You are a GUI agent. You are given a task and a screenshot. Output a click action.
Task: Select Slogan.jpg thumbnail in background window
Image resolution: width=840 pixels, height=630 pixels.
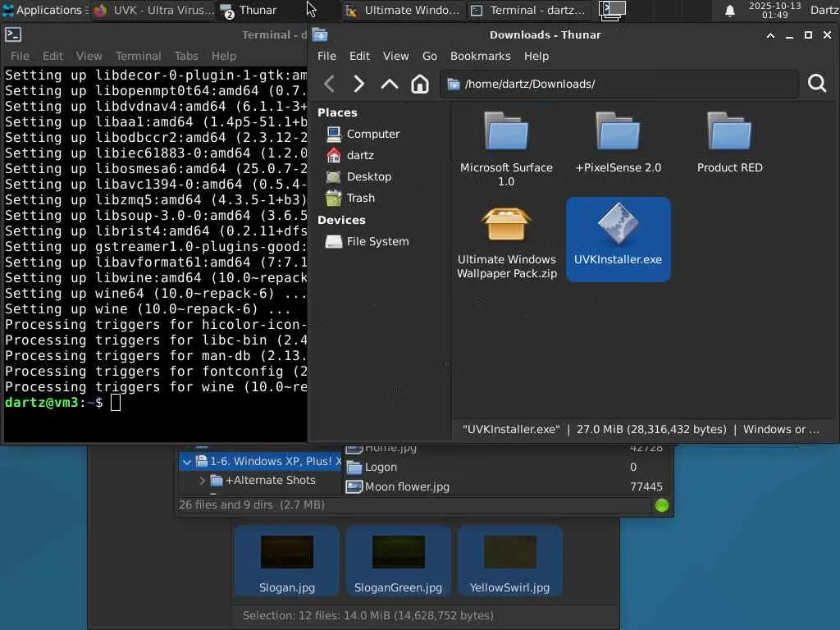tap(286, 561)
